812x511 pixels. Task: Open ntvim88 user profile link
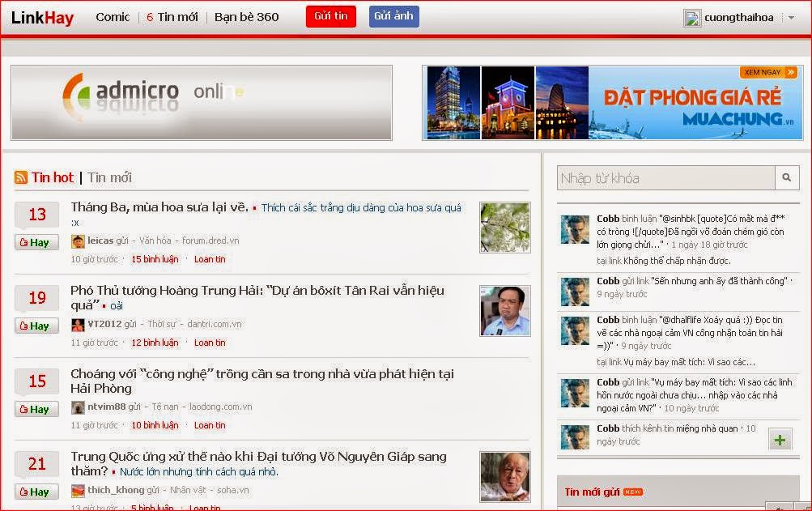tap(107, 407)
